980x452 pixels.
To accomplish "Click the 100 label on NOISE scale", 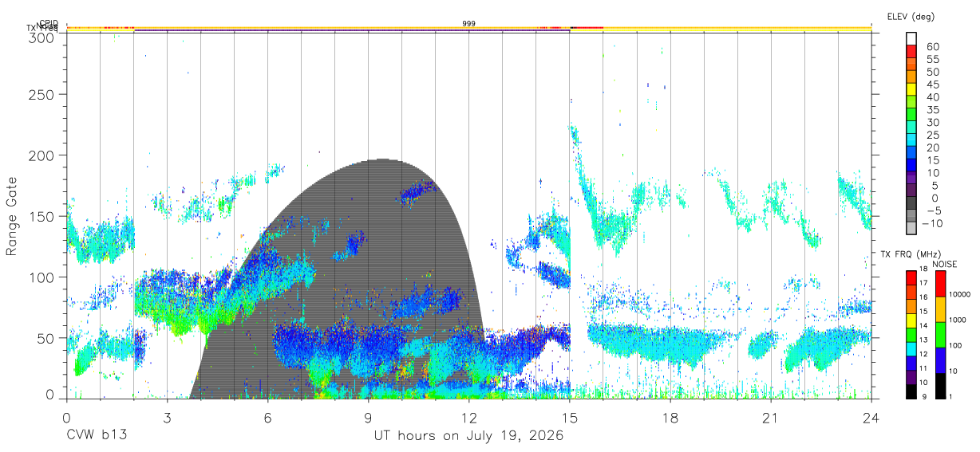I will coord(954,345).
